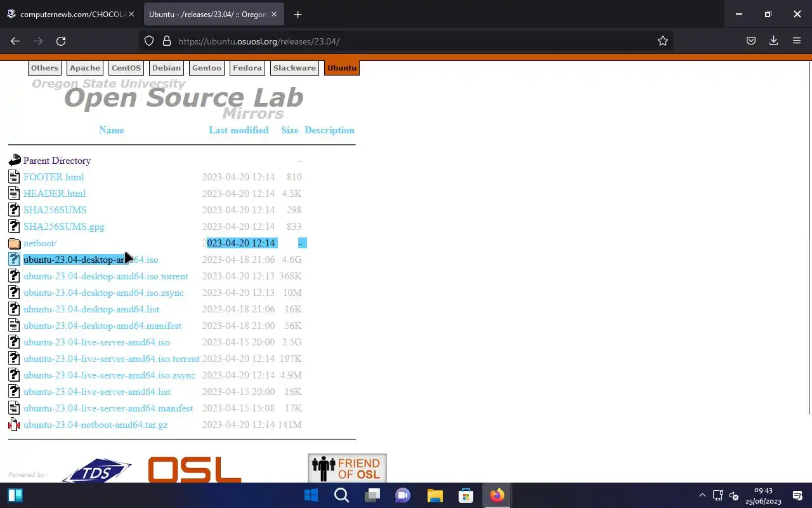Viewport: 812px width, 508px height.
Task: Open FOOTER.html file
Action: point(53,177)
